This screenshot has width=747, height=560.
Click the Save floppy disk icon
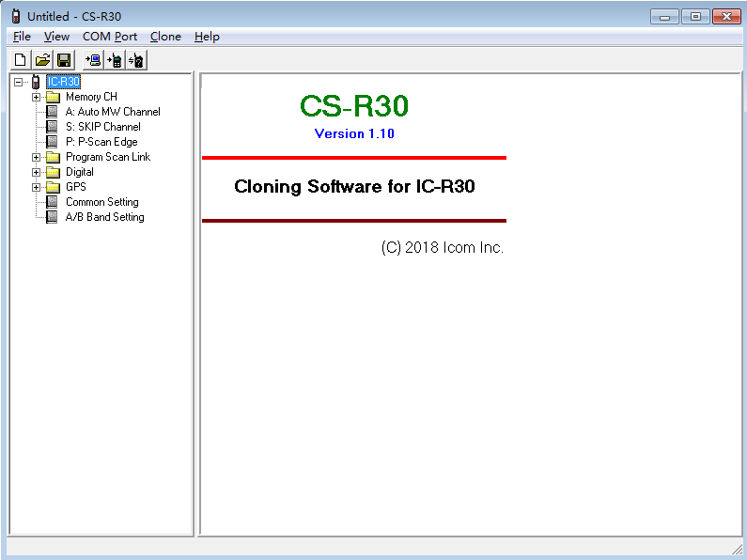pos(64,60)
